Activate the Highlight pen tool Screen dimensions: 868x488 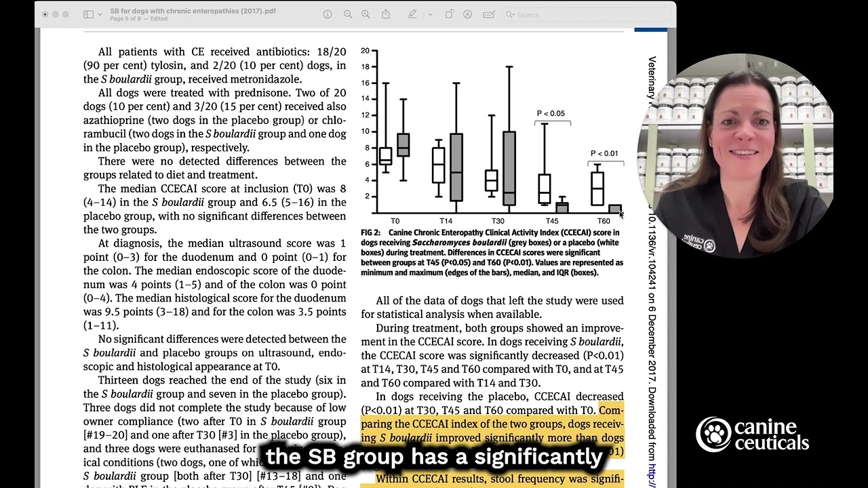[413, 14]
